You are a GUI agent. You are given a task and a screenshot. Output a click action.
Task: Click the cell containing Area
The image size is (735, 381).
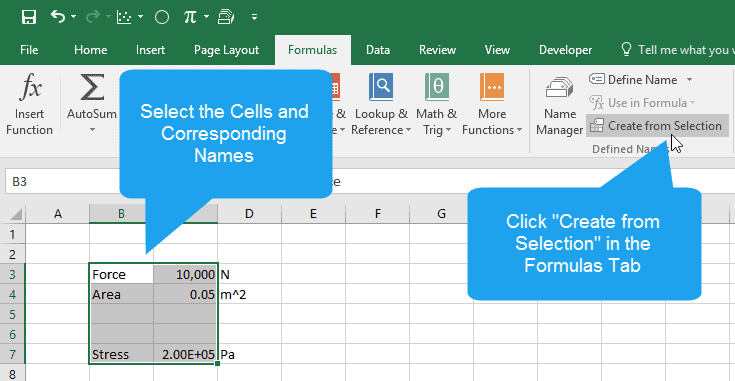click(x=121, y=294)
